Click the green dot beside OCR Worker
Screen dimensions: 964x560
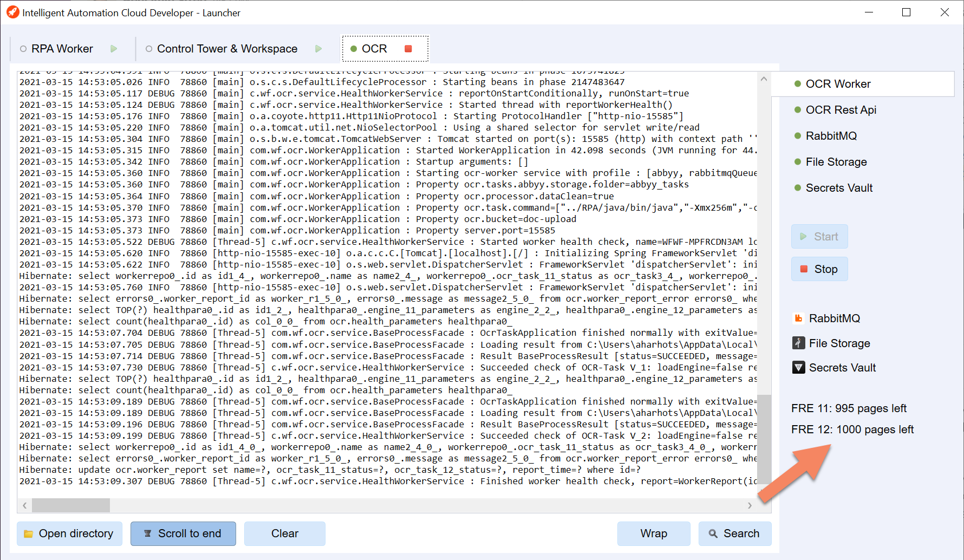tap(797, 84)
